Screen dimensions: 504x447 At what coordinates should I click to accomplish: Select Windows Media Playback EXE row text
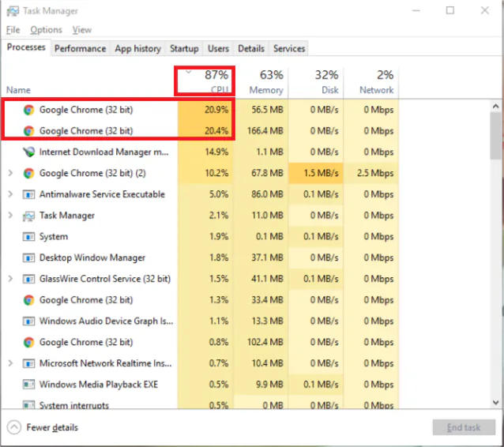(x=99, y=385)
